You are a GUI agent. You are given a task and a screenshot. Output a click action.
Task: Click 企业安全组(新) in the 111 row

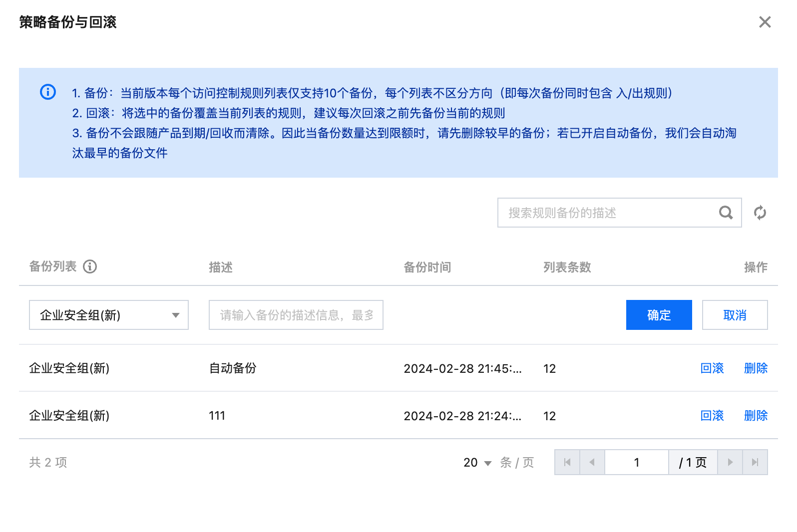click(x=69, y=416)
